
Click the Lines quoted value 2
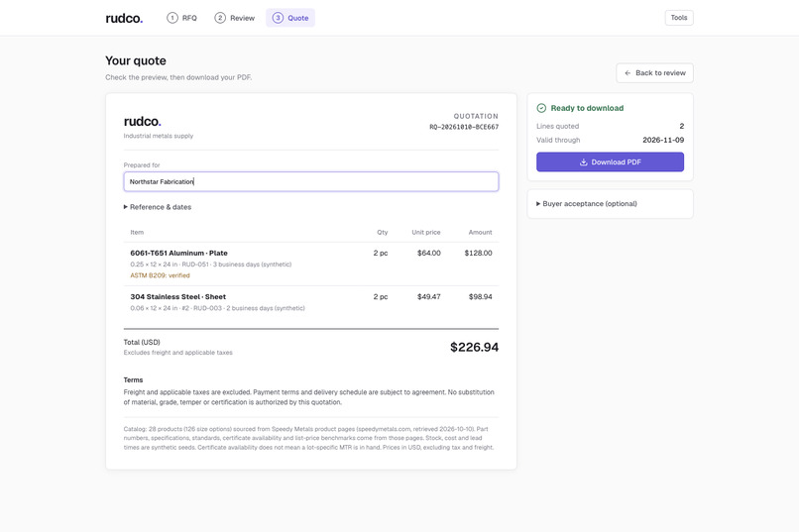(681, 126)
